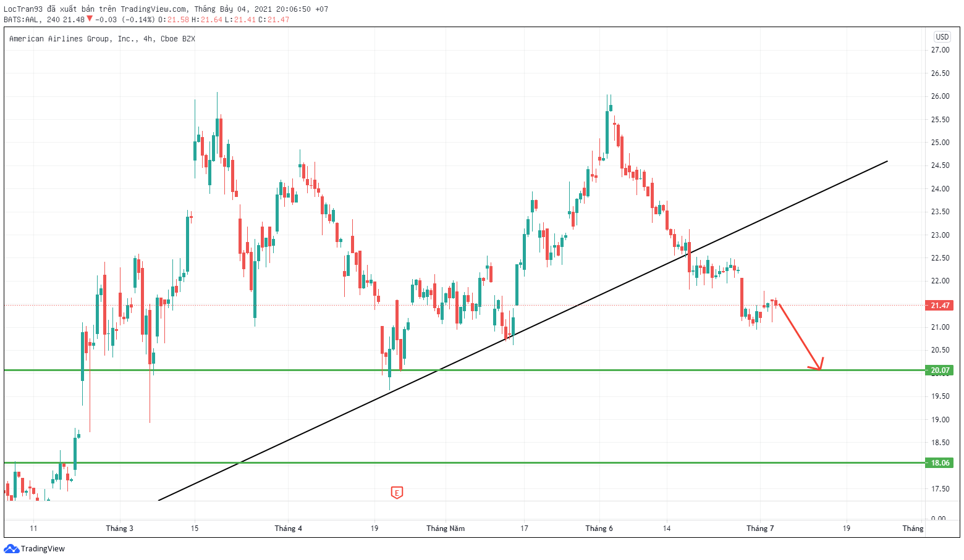Click the first date label 19 after Tháng 4
Viewport: 964px width, 560px height.
374,529
